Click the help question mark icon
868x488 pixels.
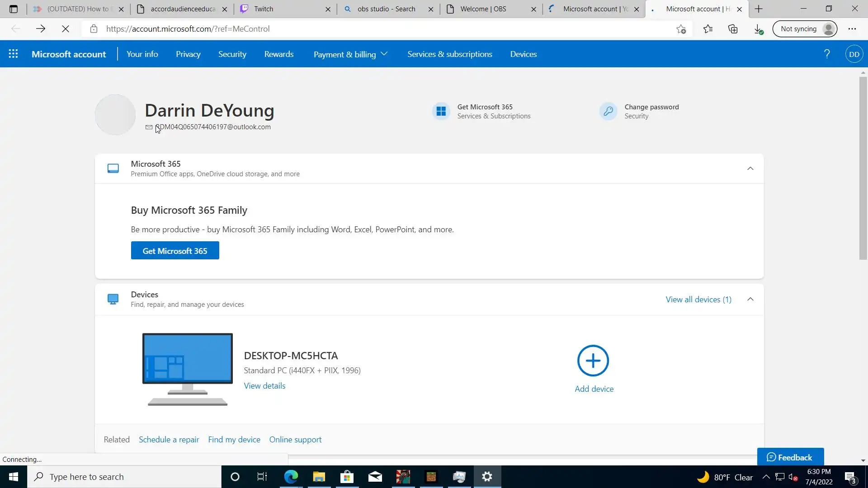point(827,54)
